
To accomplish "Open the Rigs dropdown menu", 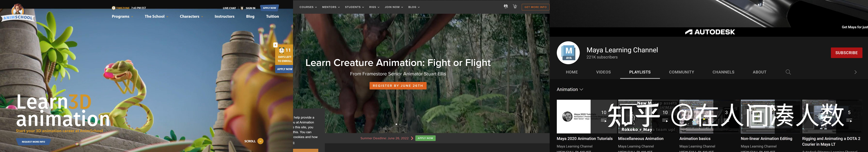I will coord(374,7).
